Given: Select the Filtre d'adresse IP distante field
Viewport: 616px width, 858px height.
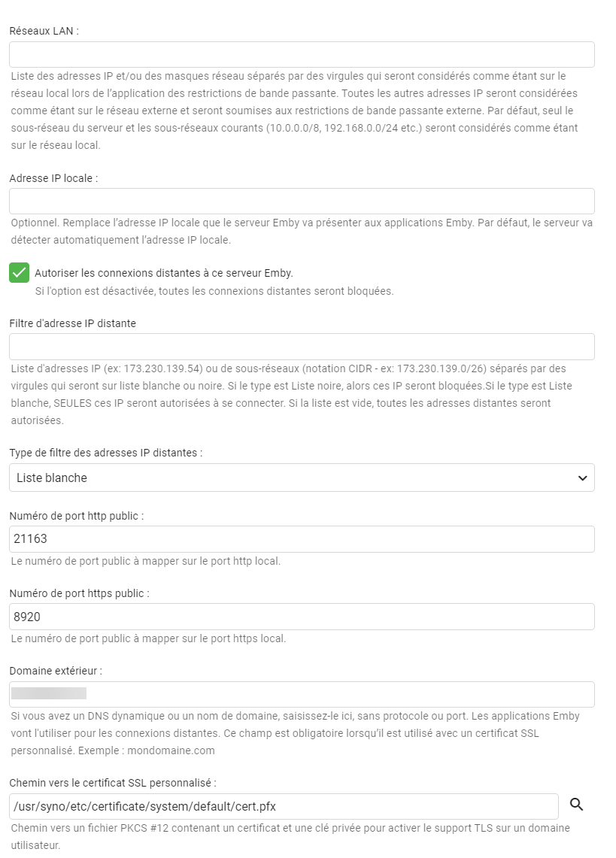Looking at the screenshot, I should tap(302, 347).
